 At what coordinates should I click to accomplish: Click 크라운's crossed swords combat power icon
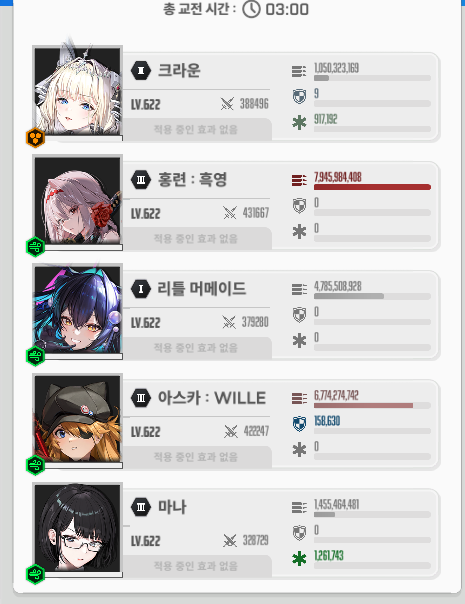(227, 104)
